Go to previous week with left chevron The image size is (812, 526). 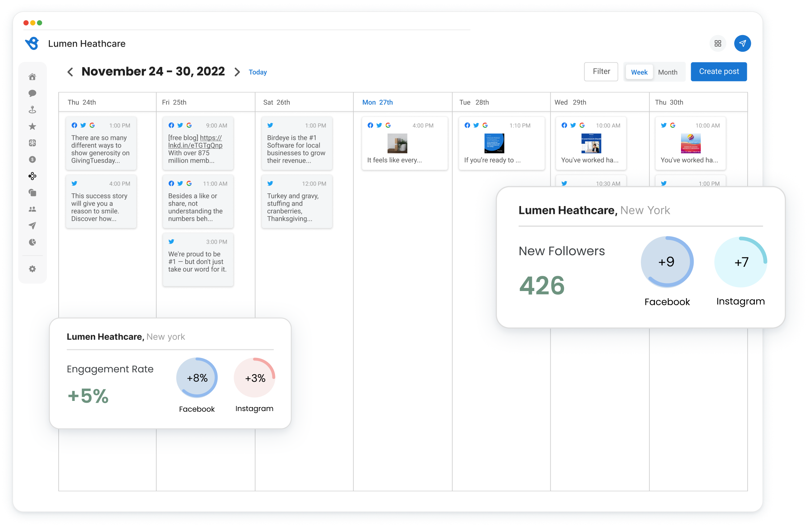pos(70,72)
